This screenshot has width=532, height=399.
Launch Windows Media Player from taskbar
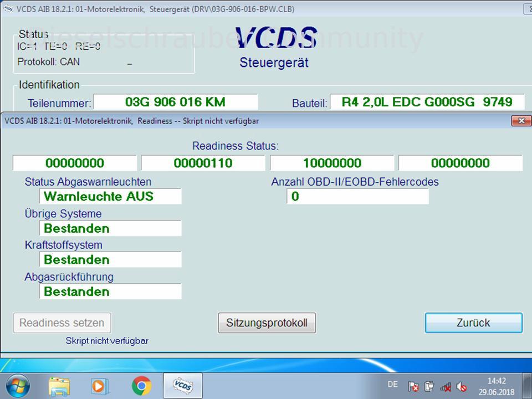(x=100, y=386)
